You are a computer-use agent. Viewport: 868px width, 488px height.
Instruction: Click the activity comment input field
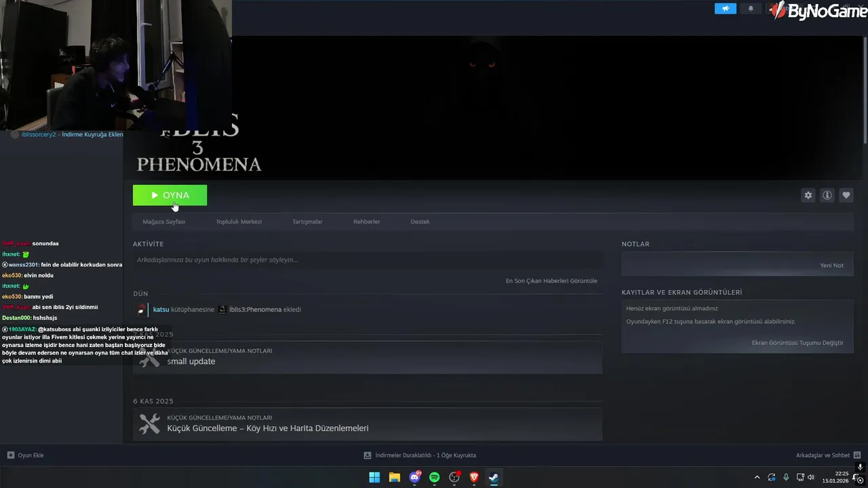[368, 260]
